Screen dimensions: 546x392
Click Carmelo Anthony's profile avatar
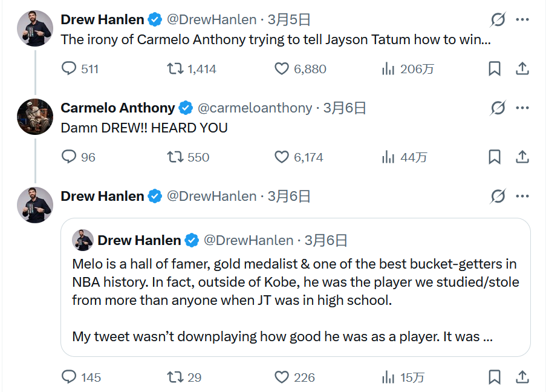(x=35, y=117)
